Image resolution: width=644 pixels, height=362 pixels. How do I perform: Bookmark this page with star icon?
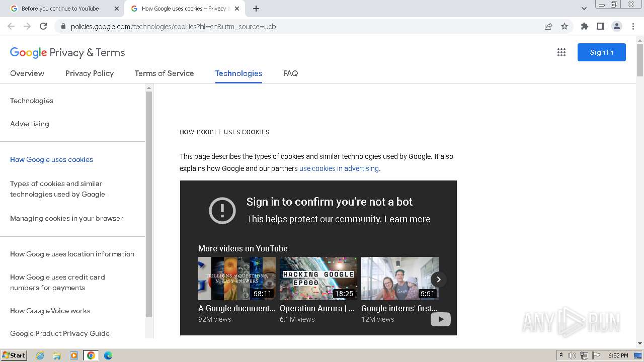pos(565,26)
